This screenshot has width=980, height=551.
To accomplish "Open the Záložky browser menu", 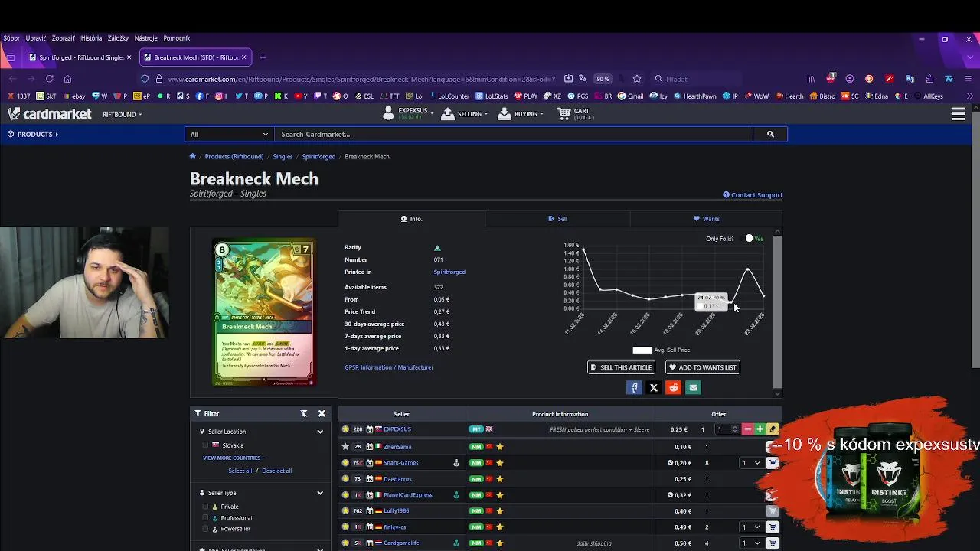I will [118, 38].
